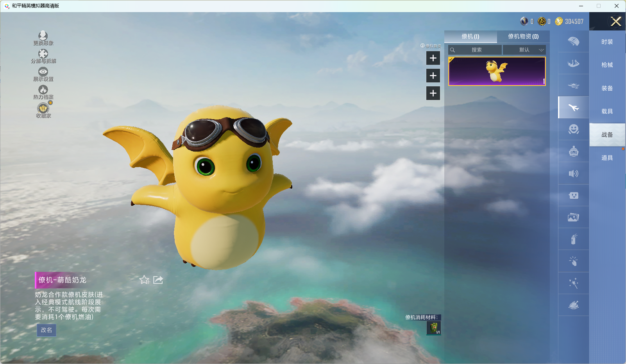Open the 时装 menu

607,42
